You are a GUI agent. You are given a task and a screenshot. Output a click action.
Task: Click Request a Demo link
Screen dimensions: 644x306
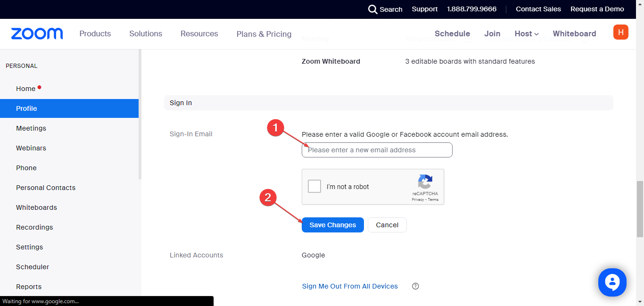tap(597, 9)
